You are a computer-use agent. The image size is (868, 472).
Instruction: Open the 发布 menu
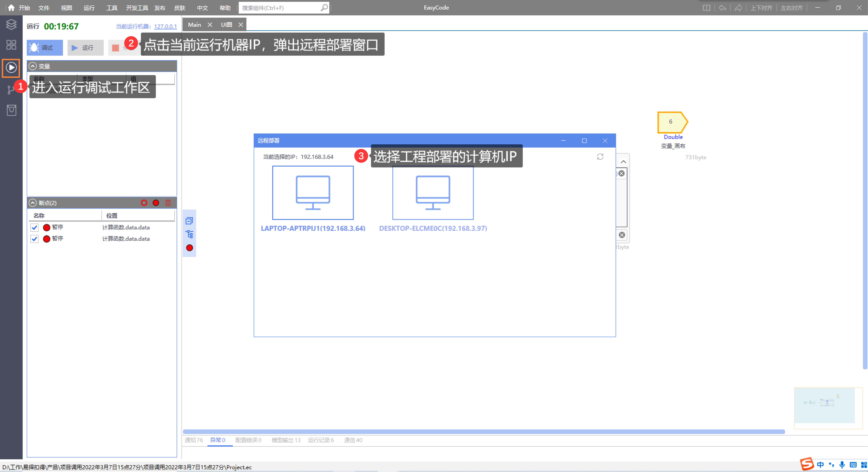[x=160, y=8]
